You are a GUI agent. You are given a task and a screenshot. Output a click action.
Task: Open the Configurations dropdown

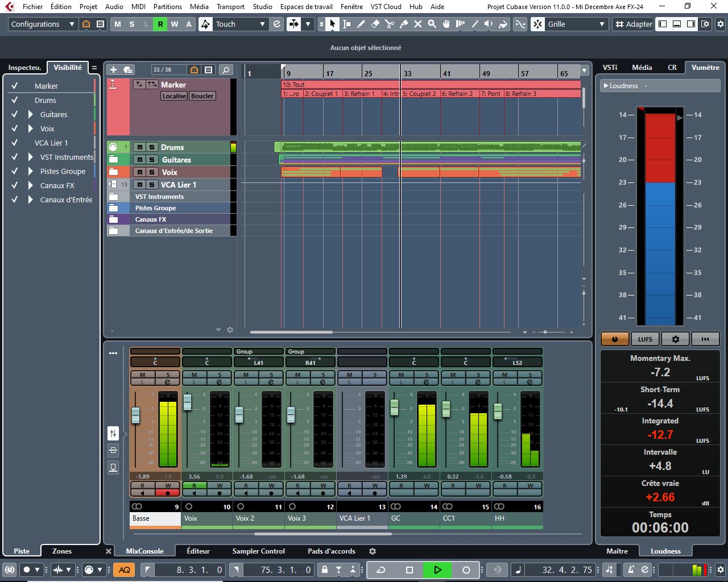pyautogui.click(x=43, y=24)
